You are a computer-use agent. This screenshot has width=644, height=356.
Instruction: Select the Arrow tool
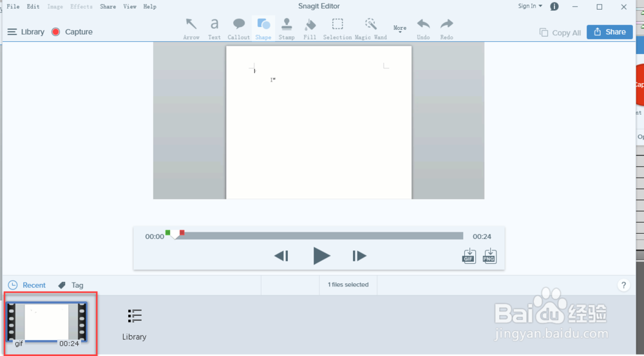coord(191,29)
